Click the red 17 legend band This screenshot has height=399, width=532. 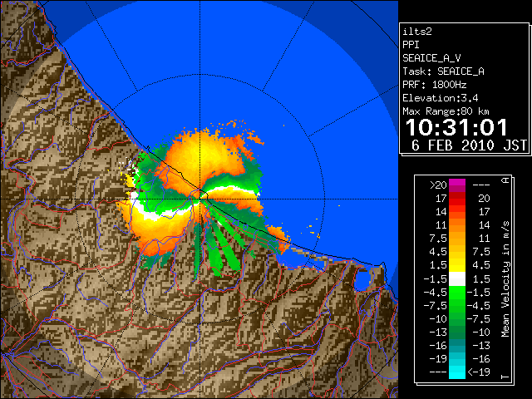457,199
